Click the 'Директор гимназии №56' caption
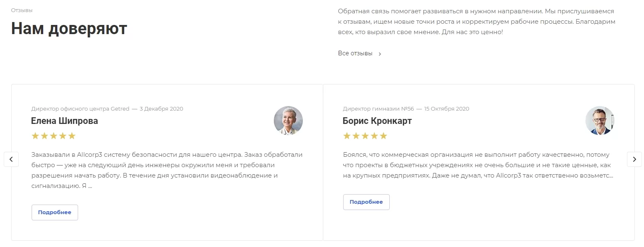The image size is (644, 247). pos(379,109)
